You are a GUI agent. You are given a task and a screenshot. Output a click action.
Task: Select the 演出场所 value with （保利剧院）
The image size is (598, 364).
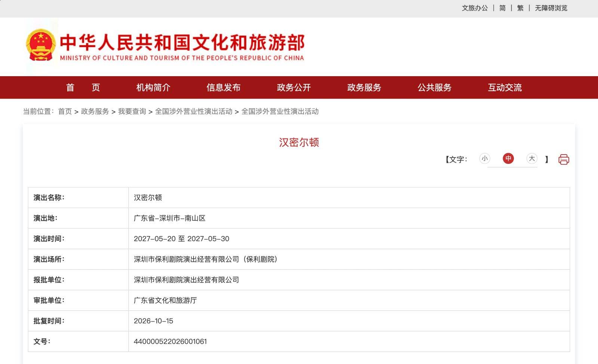[x=206, y=259]
